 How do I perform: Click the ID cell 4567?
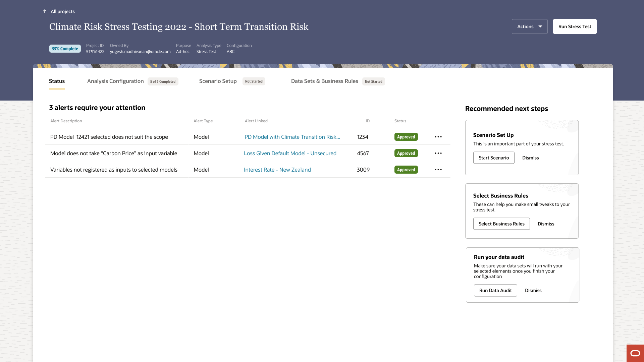click(363, 153)
